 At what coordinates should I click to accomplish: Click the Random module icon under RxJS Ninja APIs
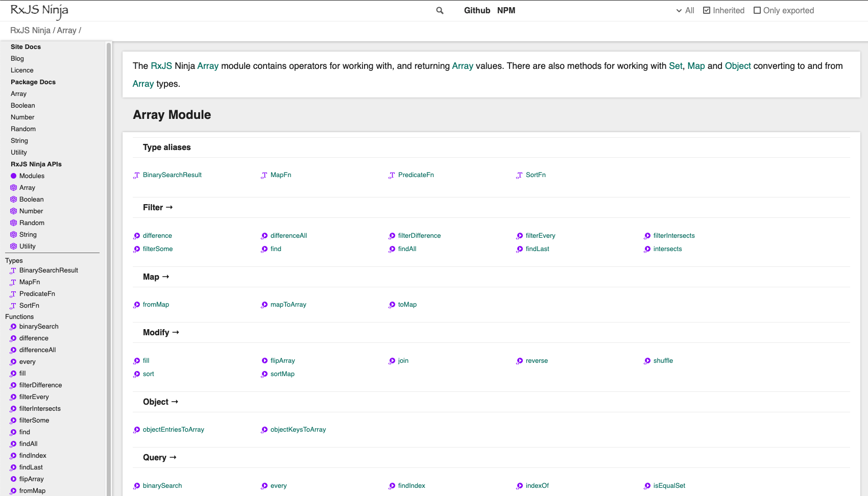[13, 222]
